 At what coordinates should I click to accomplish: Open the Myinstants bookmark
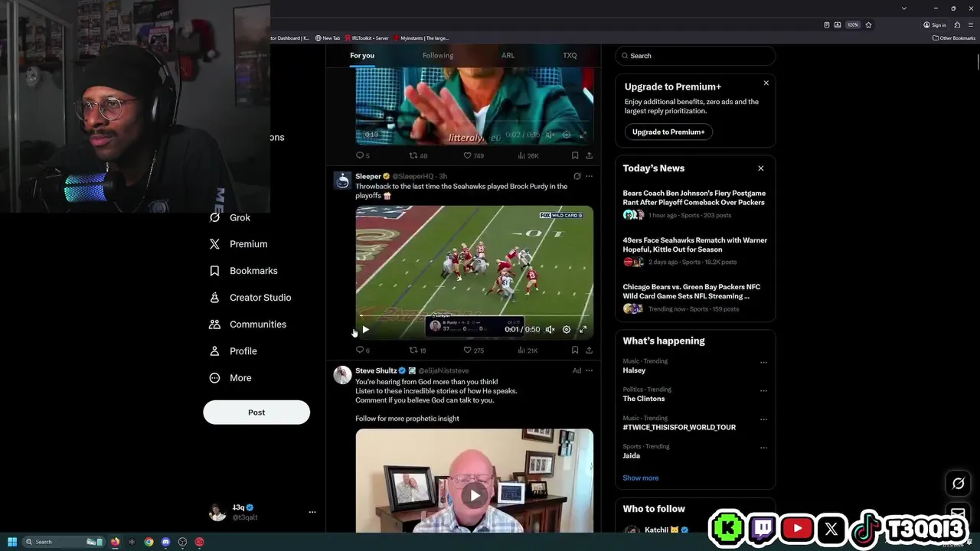click(x=421, y=37)
